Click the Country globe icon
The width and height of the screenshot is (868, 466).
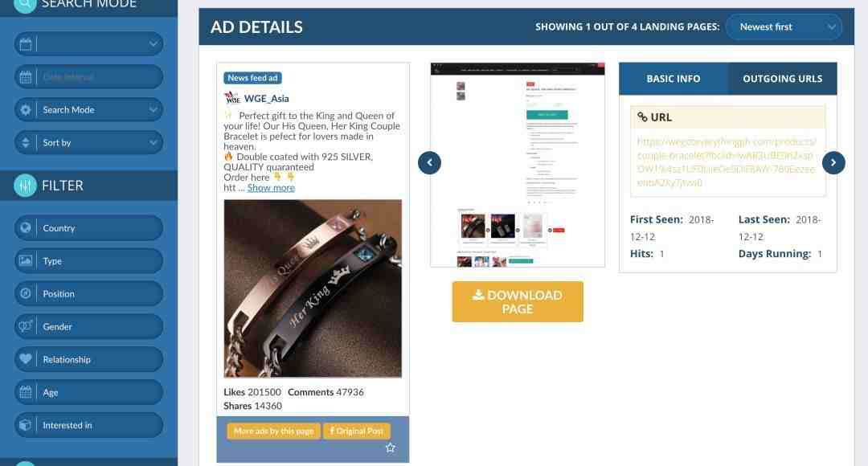(26, 228)
